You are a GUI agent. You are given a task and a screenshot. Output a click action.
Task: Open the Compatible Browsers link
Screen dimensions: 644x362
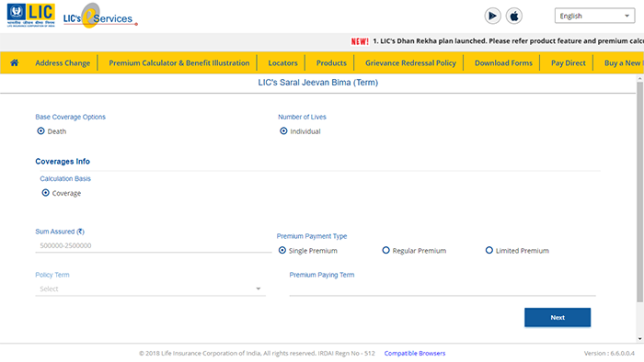tap(415, 353)
